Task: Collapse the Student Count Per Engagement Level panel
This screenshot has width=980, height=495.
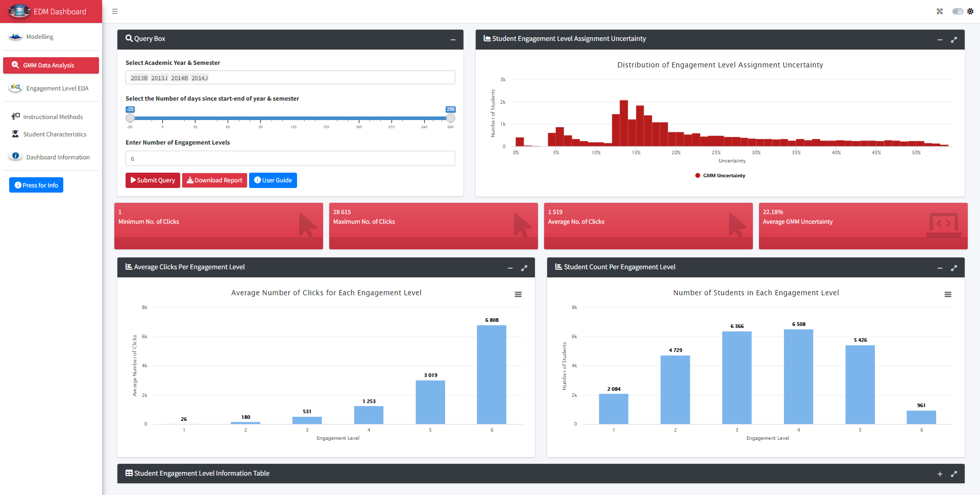Action: 940,268
